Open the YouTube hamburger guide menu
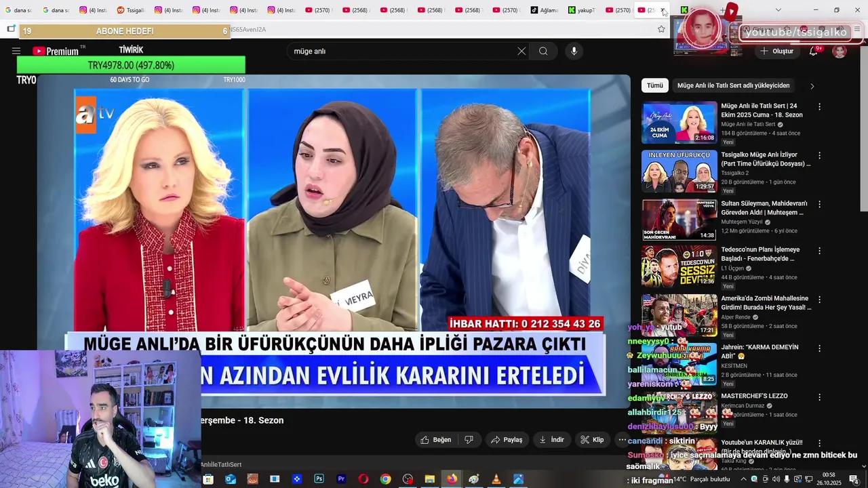Image resolution: width=868 pixels, height=488 pixels. (16, 51)
